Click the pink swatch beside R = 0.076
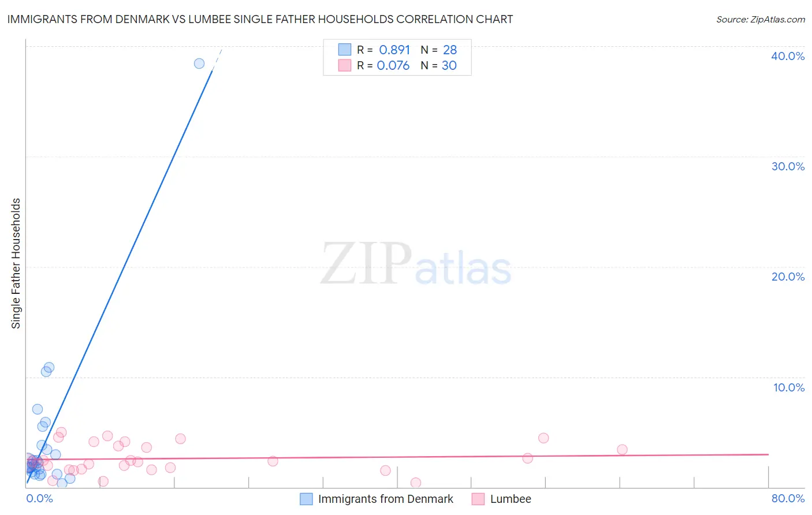812x515 pixels. coord(345,65)
